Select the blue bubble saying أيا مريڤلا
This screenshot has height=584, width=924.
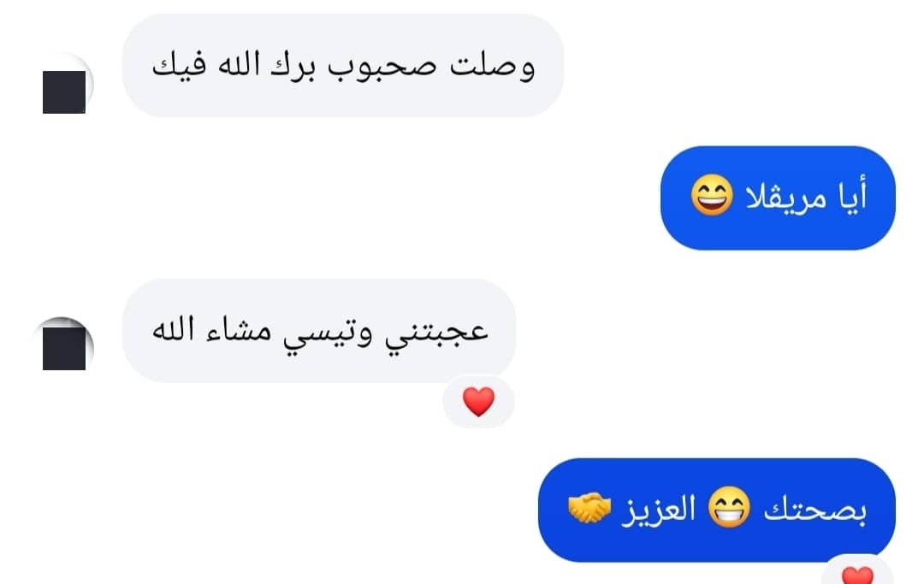point(778,198)
